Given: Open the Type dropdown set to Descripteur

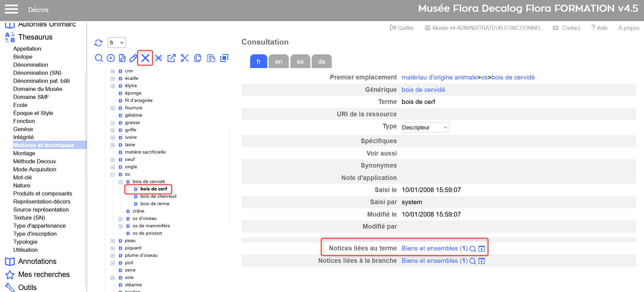Looking at the screenshot, I should pos(425,127).
